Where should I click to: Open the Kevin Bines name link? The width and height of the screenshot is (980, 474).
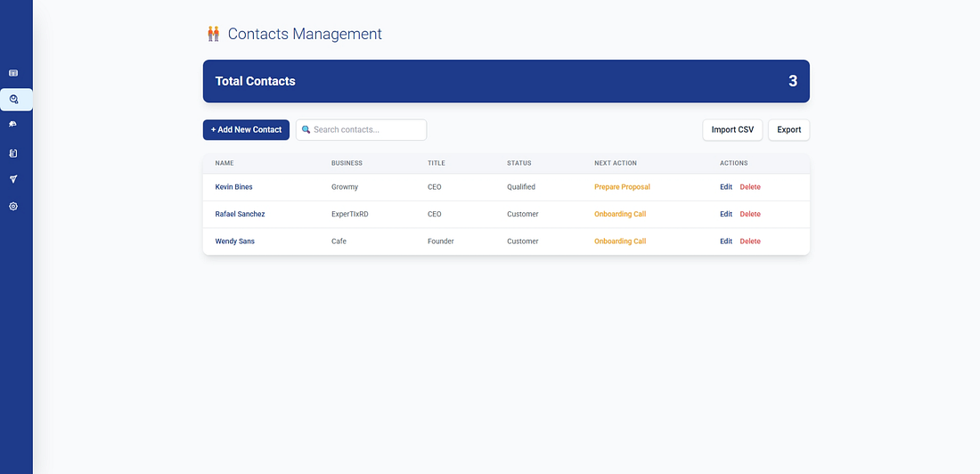pyautogui.click(x=233, y=187)
